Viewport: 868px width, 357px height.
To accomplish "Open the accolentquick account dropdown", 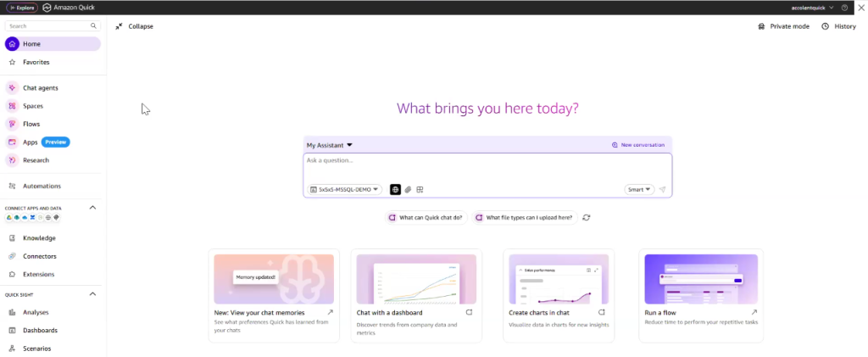I will [813, 8].
